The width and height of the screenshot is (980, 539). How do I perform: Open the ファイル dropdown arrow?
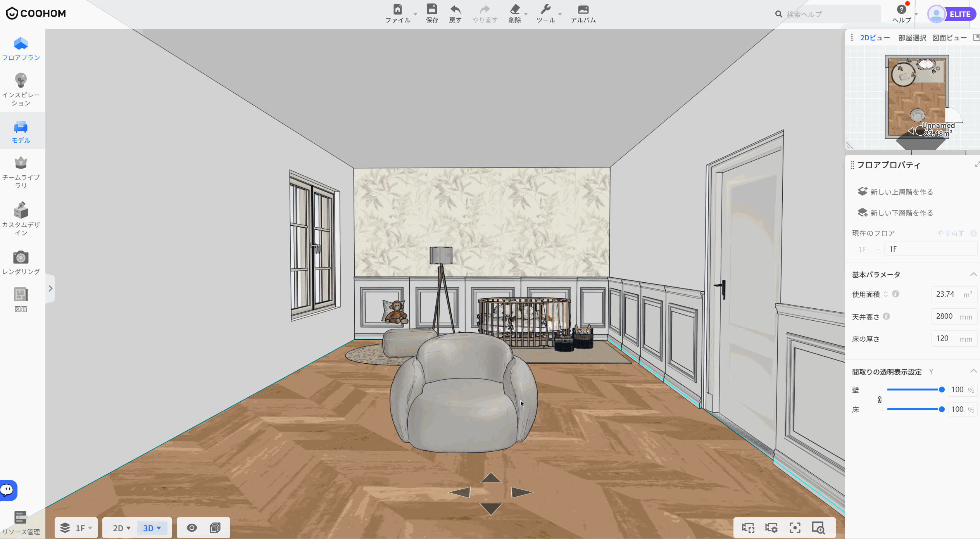pos(416,14)
